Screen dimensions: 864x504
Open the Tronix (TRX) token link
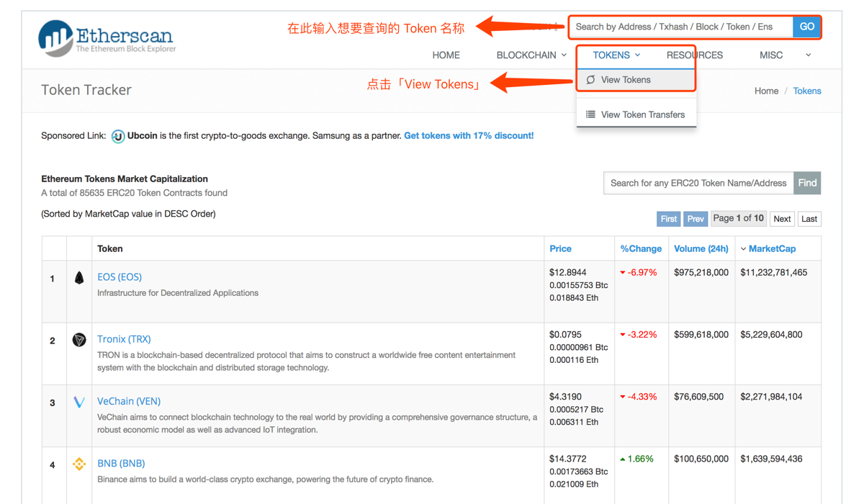pyautogui.click(x=124, y=339)
